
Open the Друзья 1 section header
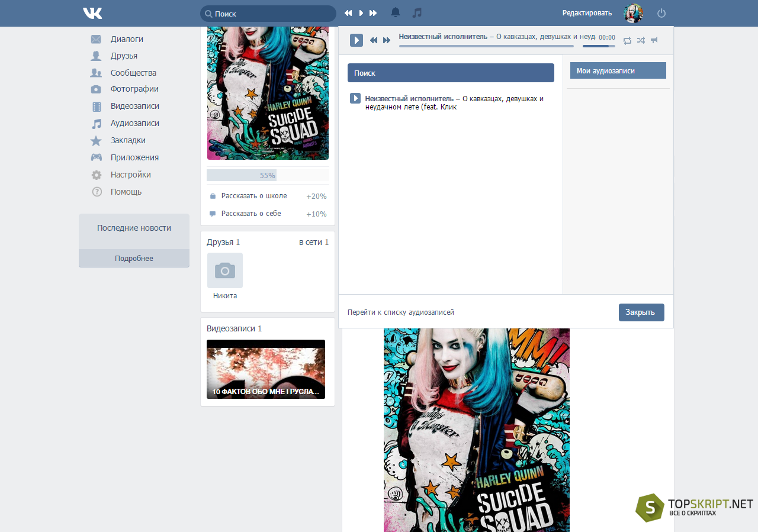[x=223, y=242]
